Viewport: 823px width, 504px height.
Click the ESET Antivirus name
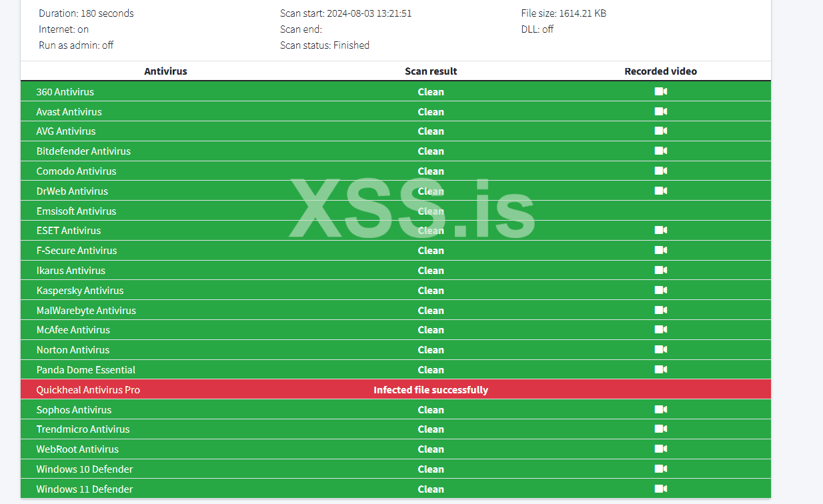pyautogui.click(x=69, y=231)
